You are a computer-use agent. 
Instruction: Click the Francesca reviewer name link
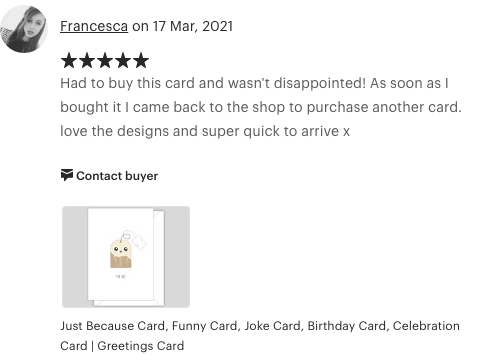[x=94, y=26]
